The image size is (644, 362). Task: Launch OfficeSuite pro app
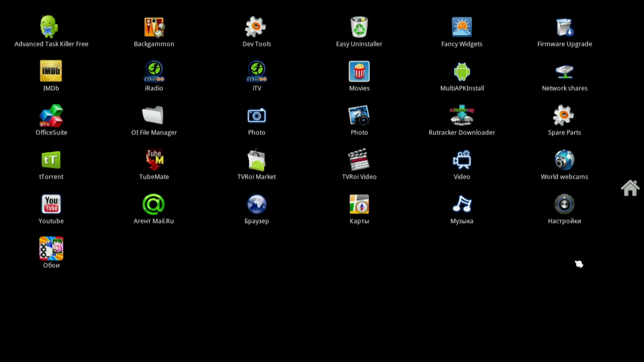coord(51,116)
